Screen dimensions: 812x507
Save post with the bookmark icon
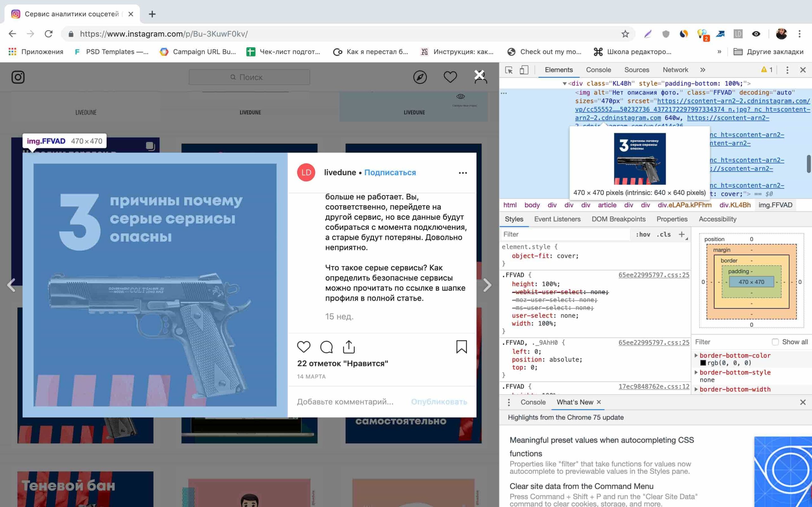pyautogui.click(x=462, y=347)
